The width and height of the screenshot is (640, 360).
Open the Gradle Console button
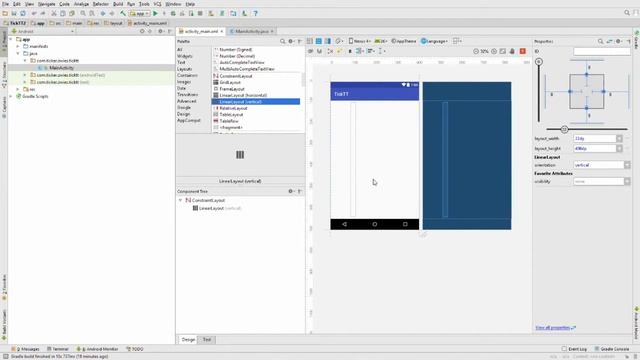coord(611,349)
